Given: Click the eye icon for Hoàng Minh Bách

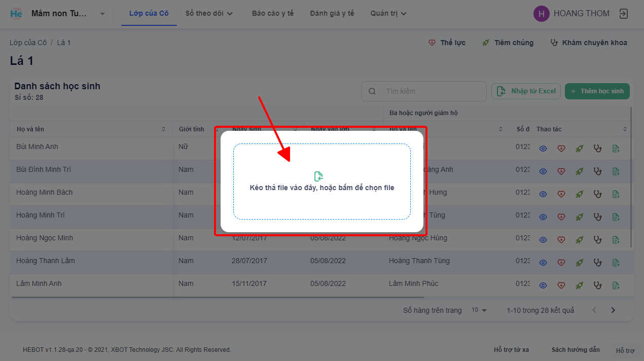Looking at the screenshot, I should tap(543, 194).
